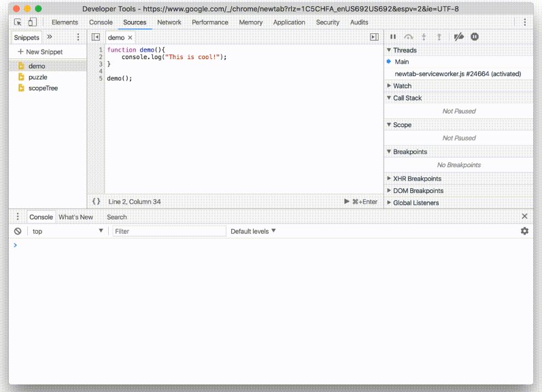Expand the Watch section
This screenshot has height=392, width=542.
pos(389,86)
